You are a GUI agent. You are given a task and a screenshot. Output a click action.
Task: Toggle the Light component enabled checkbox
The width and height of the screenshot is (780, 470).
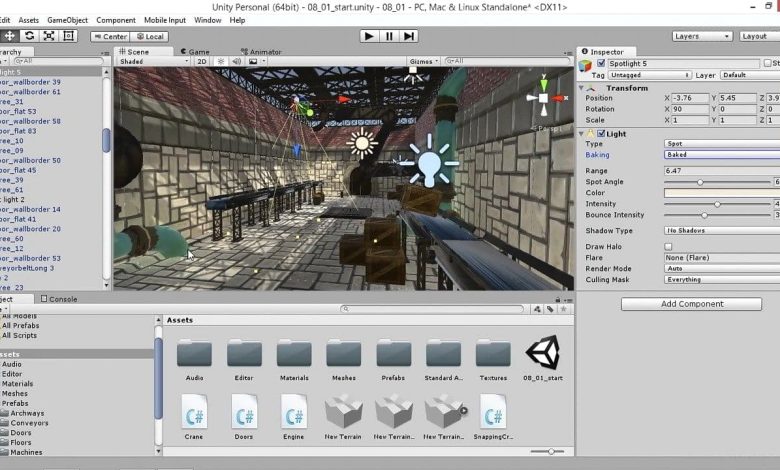click(601, 133)
